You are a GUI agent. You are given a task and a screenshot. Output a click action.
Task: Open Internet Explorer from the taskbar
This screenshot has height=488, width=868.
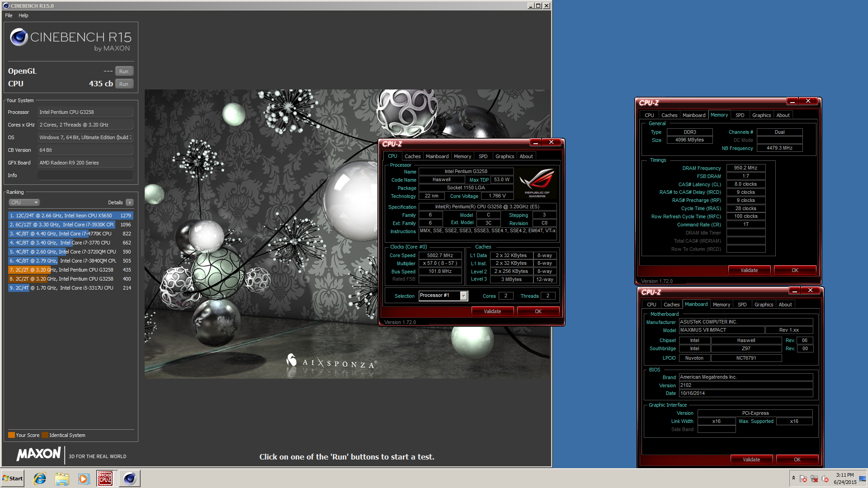pyautogui.click(x=40, y=479)
